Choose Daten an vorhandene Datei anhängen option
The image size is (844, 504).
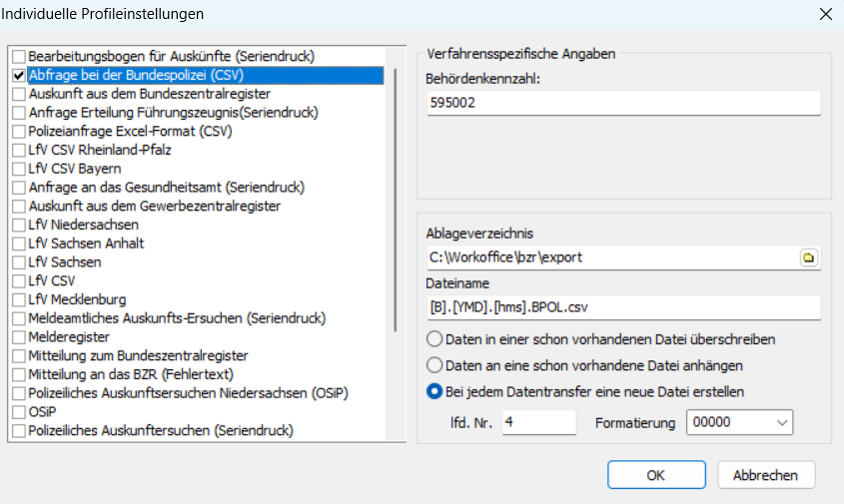coord(435,365)
